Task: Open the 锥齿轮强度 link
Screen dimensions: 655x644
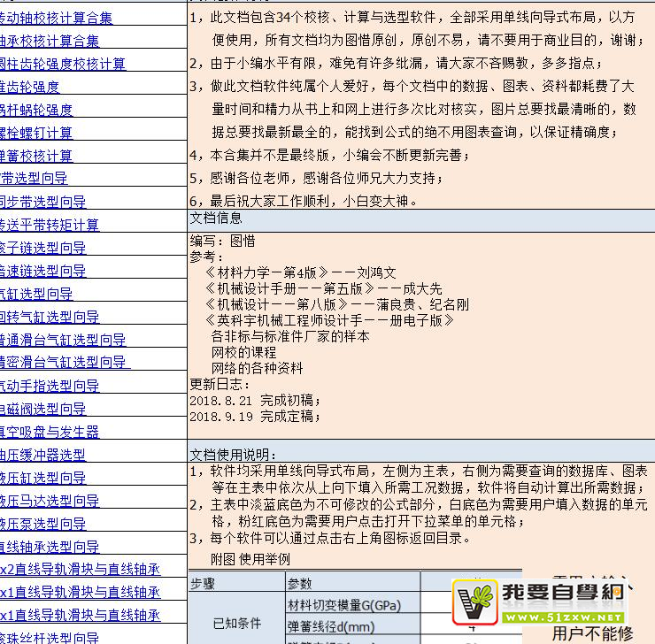Action: pos(29,87)
